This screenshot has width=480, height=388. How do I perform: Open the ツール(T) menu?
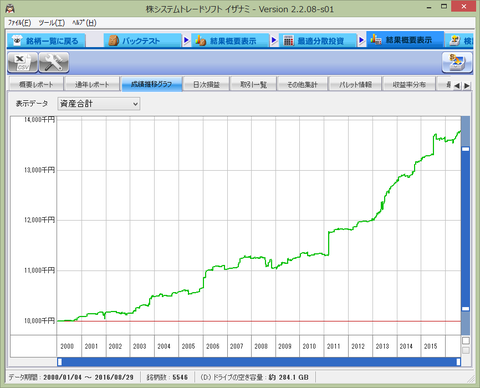point(52,23)
